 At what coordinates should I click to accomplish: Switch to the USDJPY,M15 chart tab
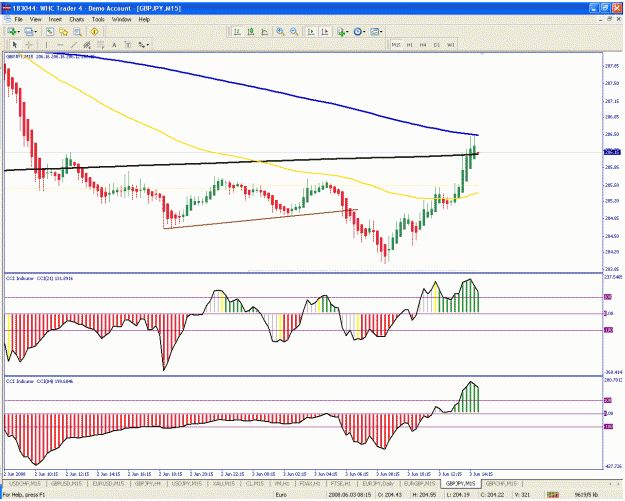pyautogui.click(x=187, y=484)
